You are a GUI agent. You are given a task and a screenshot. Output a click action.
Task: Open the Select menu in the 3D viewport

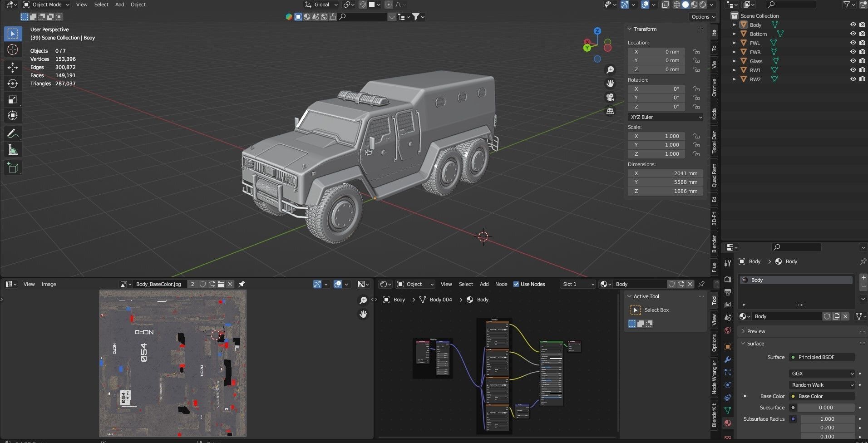click(101, 5)
